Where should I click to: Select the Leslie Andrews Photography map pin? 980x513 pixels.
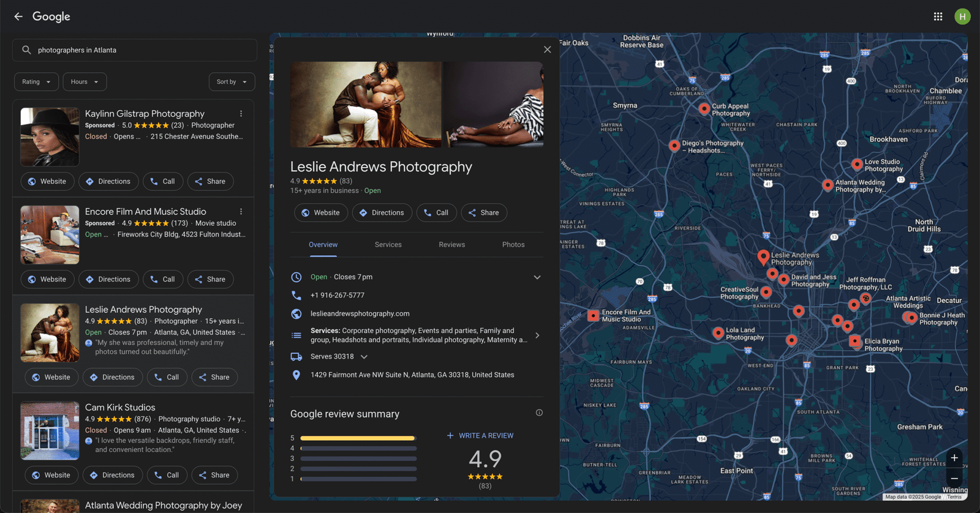coord(763,256)
